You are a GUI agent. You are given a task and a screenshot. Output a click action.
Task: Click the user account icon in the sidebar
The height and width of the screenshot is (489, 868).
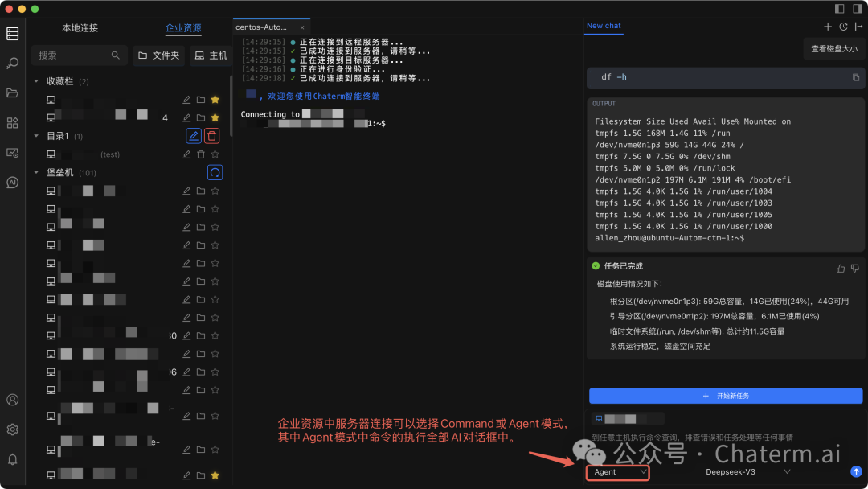tap(12, 400)
